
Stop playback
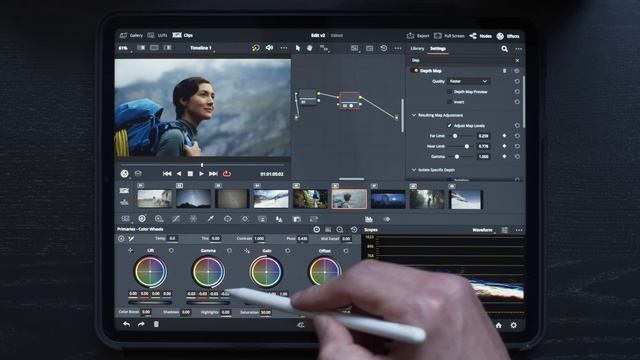pyautogui.click(x=190, y=174)
